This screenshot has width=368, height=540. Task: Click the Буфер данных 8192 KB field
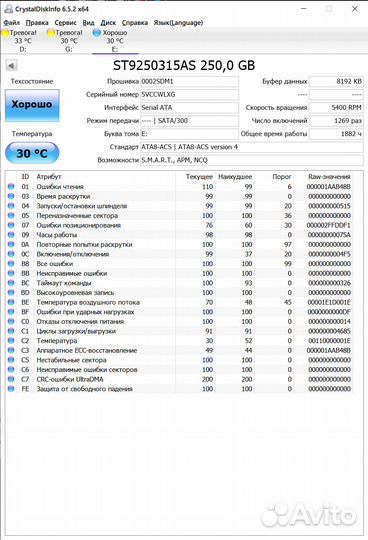(x=336, y=82)
